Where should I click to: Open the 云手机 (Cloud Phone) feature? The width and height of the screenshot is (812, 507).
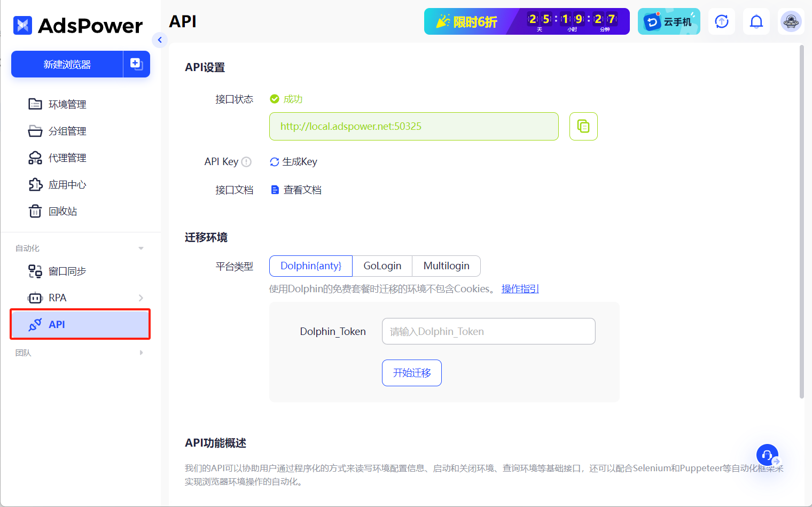[x=669, y=21]
